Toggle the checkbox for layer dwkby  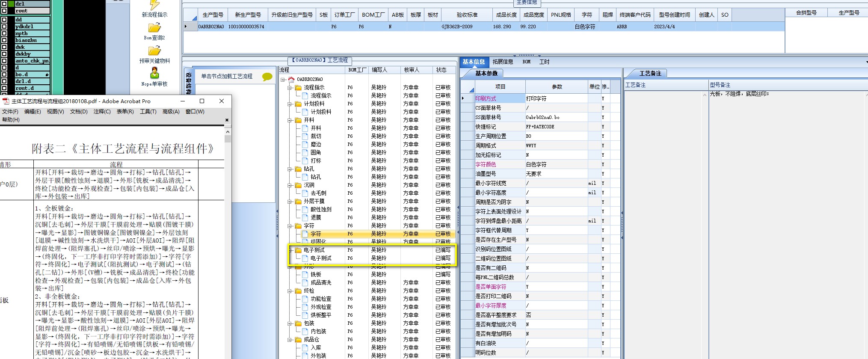pos(4,53)
